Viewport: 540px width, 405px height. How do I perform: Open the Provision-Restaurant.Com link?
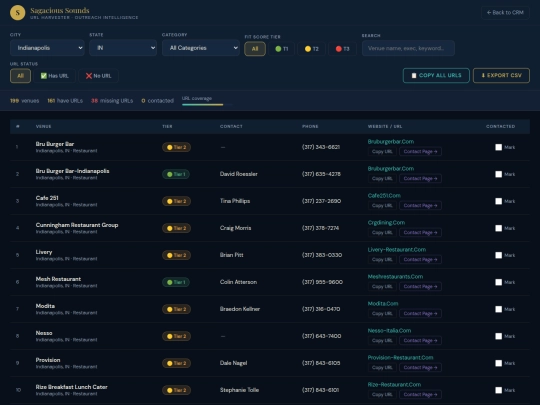(400, 357)
